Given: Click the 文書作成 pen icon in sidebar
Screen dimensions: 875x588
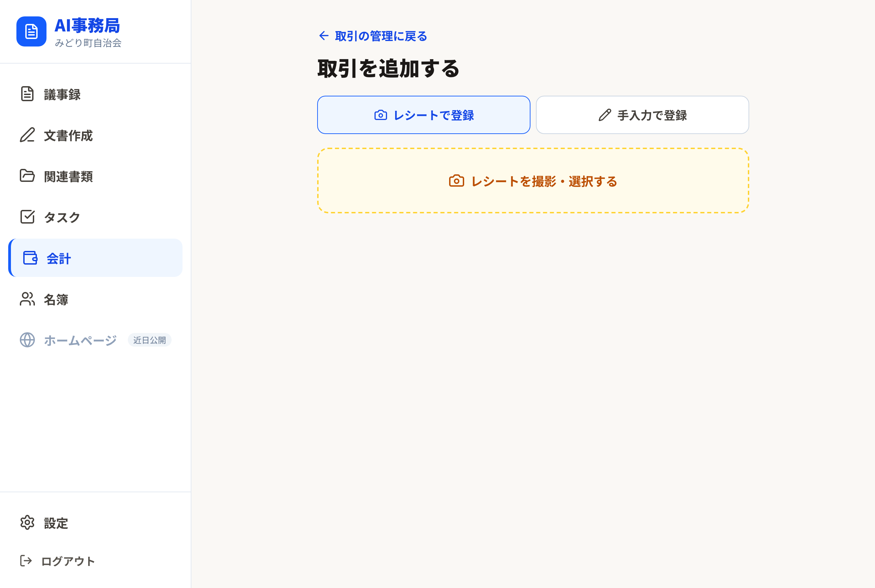Looking at the screenshot, I should 27,135.
